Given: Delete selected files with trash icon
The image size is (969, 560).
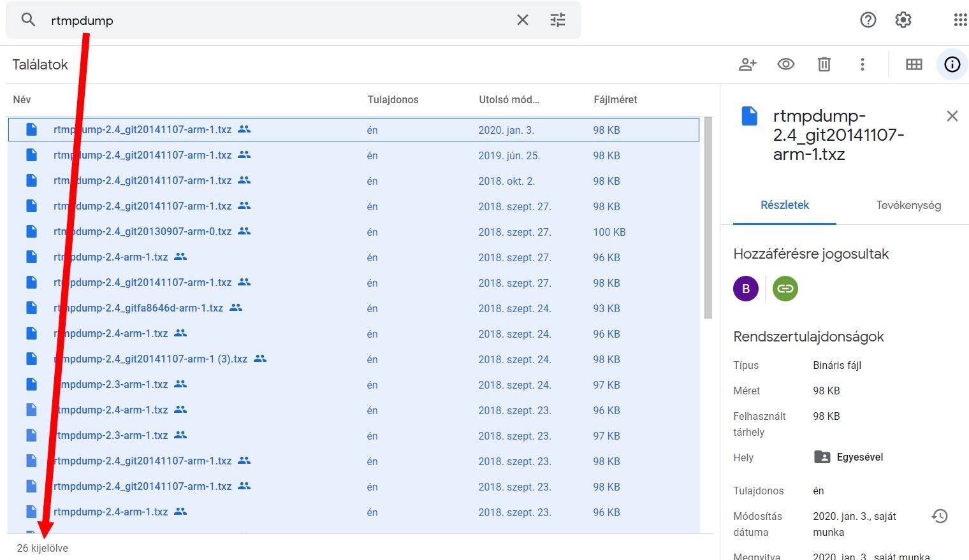Looking at the screenshot, I should (x=824, y=64).
